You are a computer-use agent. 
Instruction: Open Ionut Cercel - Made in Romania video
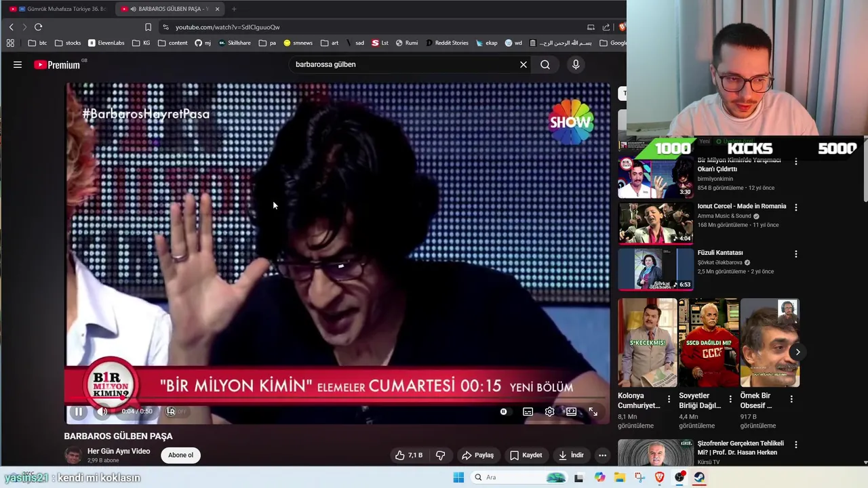click(x=742, y=206)
